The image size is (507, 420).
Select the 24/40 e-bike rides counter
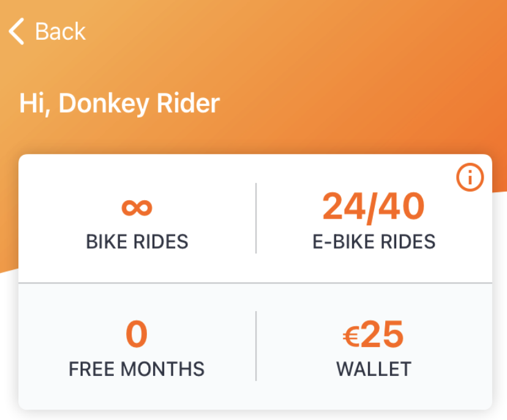pos(374,206)
